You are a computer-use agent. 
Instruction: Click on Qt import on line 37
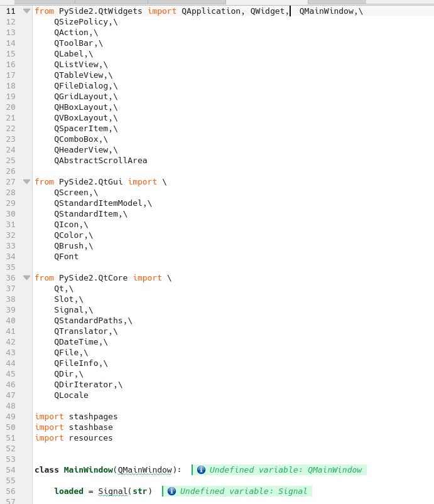pos(59,289)
